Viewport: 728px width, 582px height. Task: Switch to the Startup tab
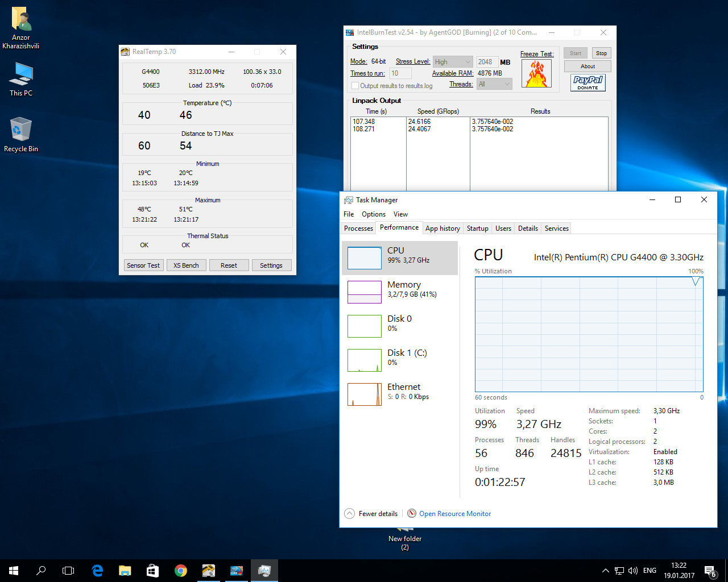(x=477, y=228)
